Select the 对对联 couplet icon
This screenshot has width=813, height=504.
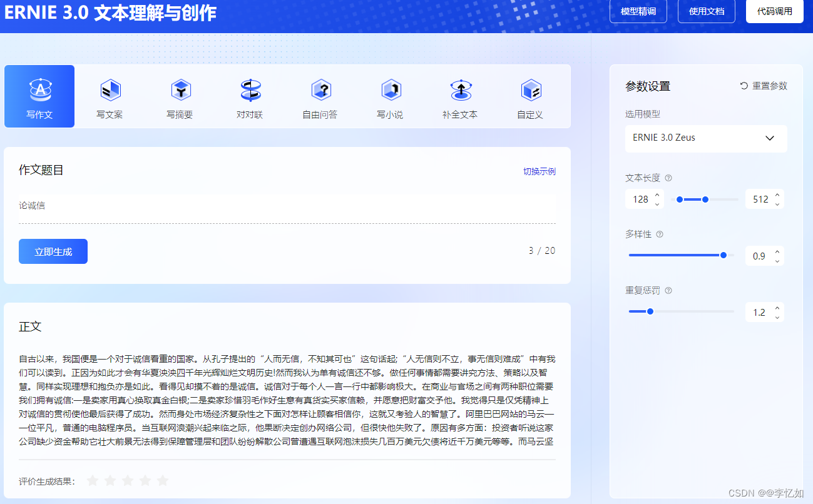pyautogui.click(x=250, y=90)
